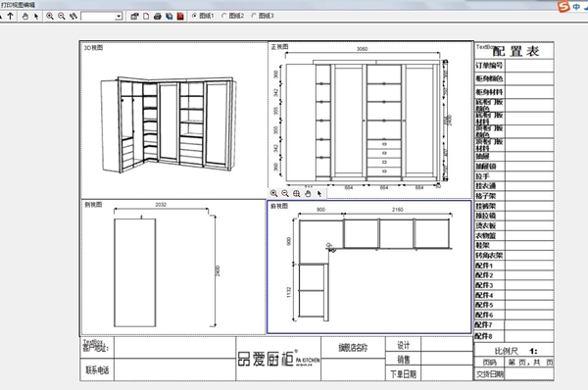
Task: Select the 侧视图 side view panel
Action: (173, 267)
